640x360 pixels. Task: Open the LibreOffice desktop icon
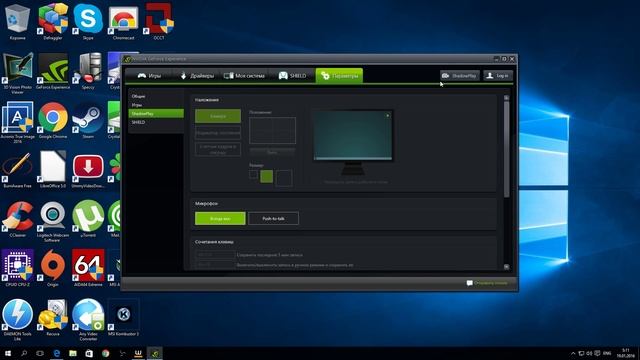click(53, 170)
